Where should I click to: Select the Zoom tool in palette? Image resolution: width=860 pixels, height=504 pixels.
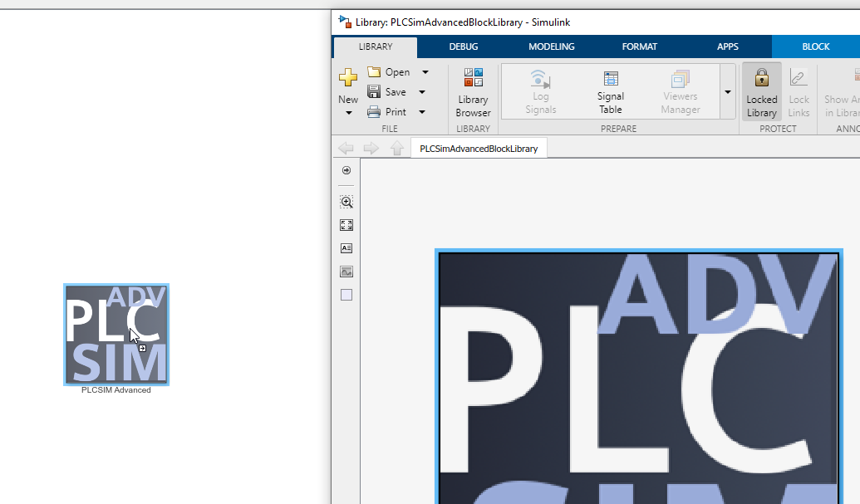(346, 202)
